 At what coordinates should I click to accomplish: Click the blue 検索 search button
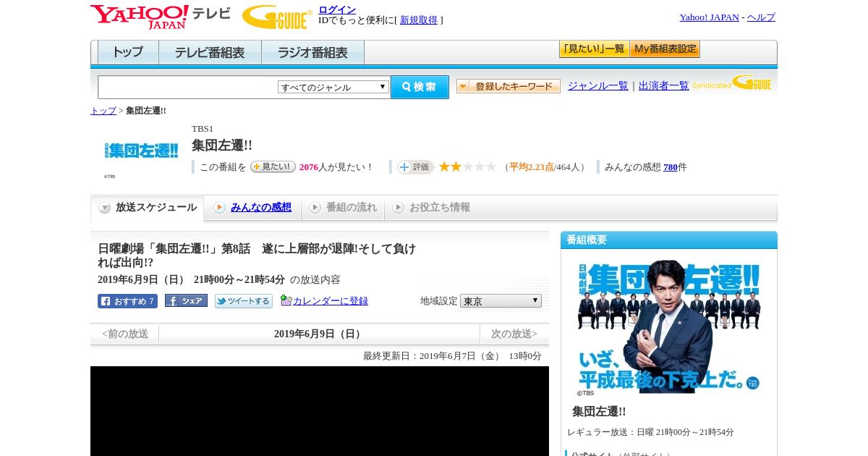coord(420,87)
